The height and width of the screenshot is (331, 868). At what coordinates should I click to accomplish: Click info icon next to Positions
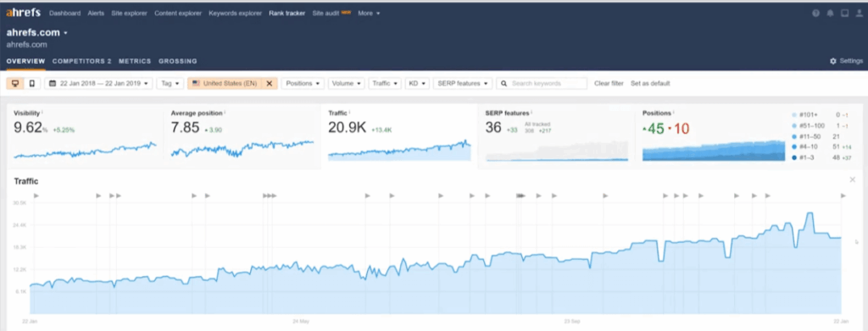[x=674, y=113]
